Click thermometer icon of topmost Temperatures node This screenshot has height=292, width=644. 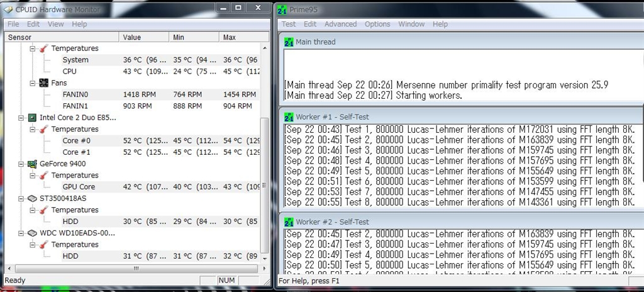click(x=43, y=48)
